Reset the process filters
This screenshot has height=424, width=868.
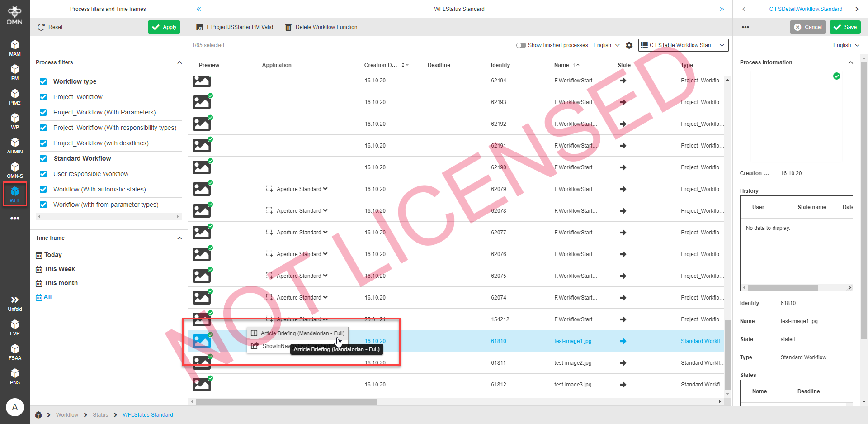[x=50, y=27]
